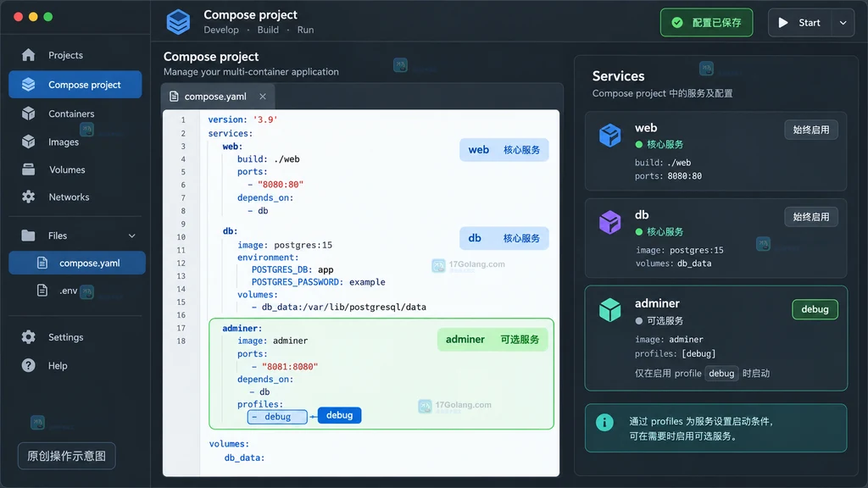This screenshot has width=868, height=488.
Task: Click the green checkmark in saved badge
Action: 677,23
